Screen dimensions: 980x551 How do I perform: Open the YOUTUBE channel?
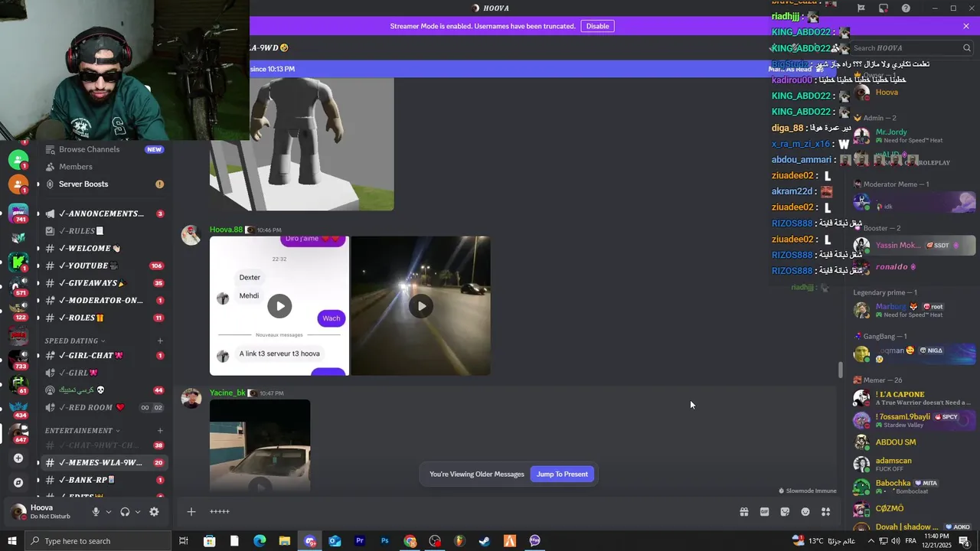click(103, 266)
